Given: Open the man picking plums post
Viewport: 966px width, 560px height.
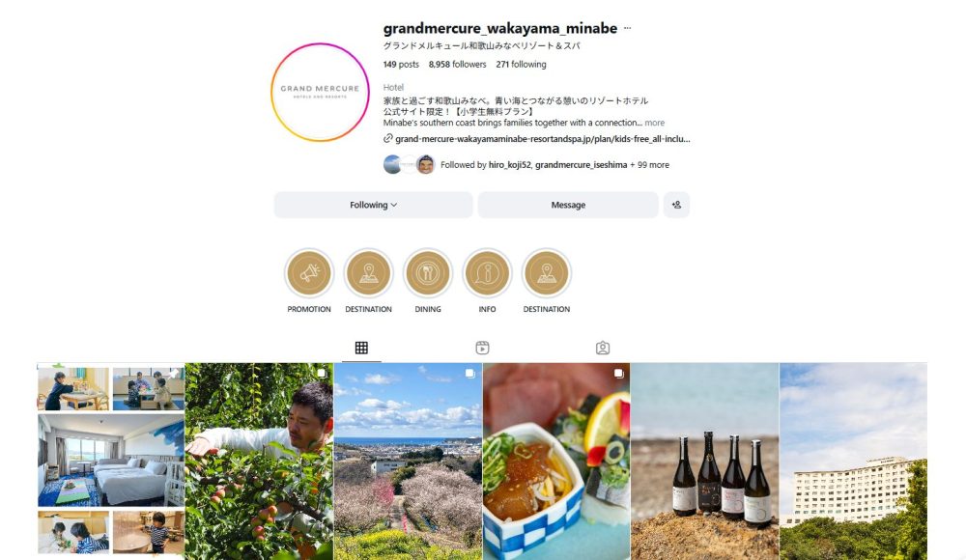Looking at the screenshot, I should pos(259,462).
